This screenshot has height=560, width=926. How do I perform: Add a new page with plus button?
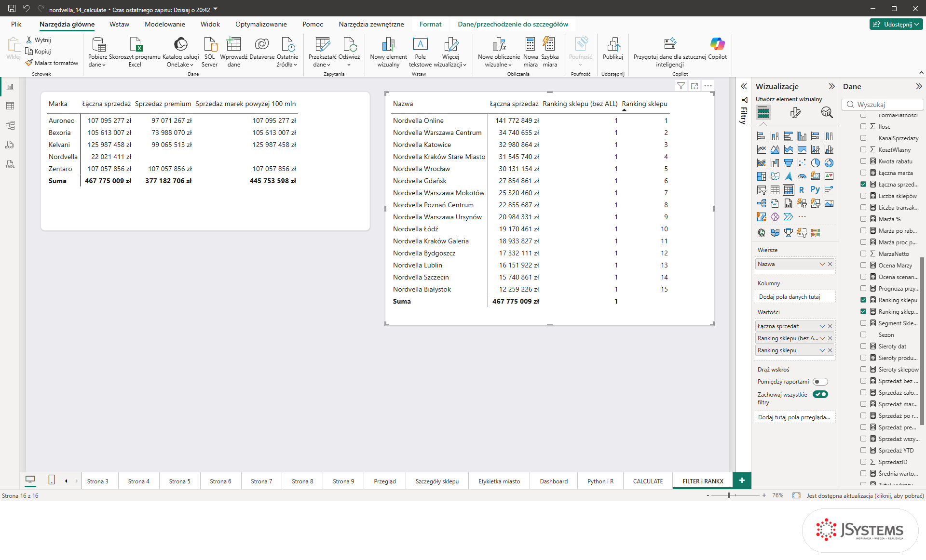pos(742,480)
